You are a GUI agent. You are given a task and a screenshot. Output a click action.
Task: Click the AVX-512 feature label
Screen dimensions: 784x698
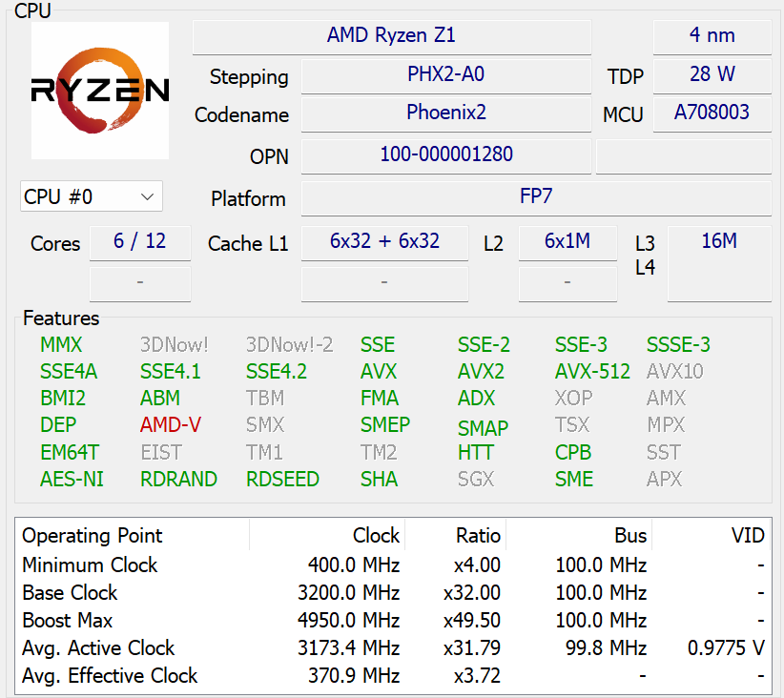click(x=592, y=372)
